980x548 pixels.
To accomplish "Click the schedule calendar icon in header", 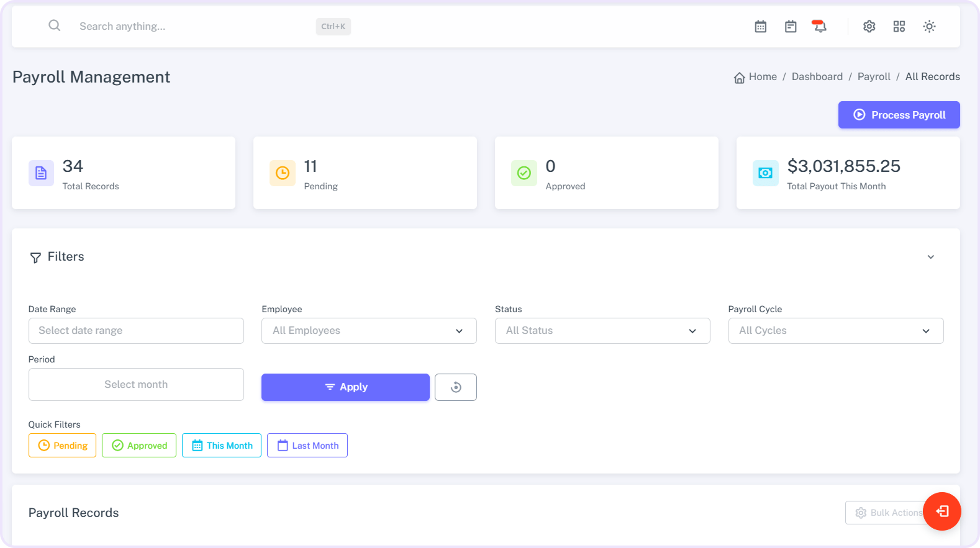I will [790, 26].
